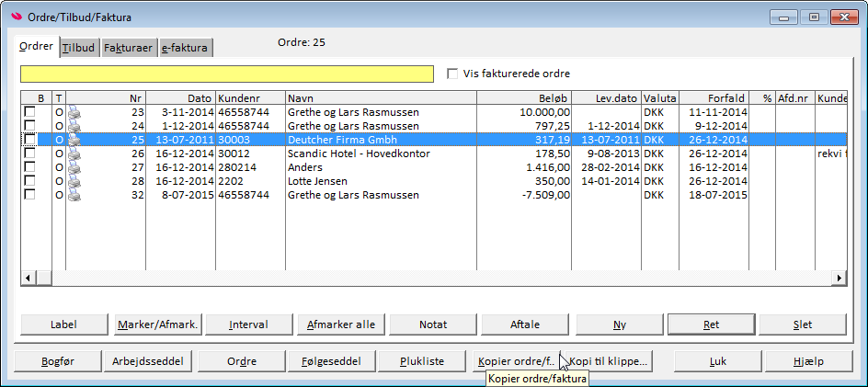Select the amount cell 797,25
Image resolution: width=868 pixels, height=387 pixels.
pyautogui.click(x=524, y=126)
